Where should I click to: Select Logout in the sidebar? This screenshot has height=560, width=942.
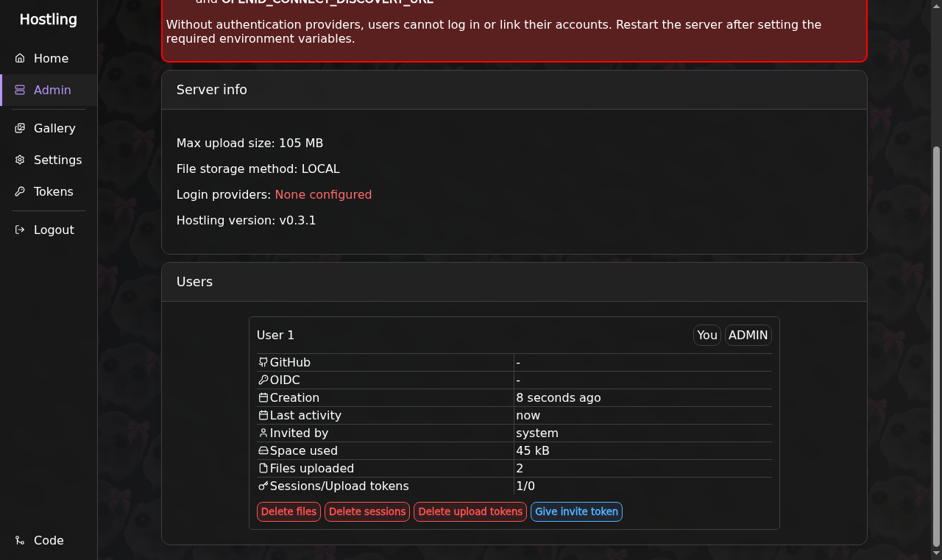[x=49, y=230]
